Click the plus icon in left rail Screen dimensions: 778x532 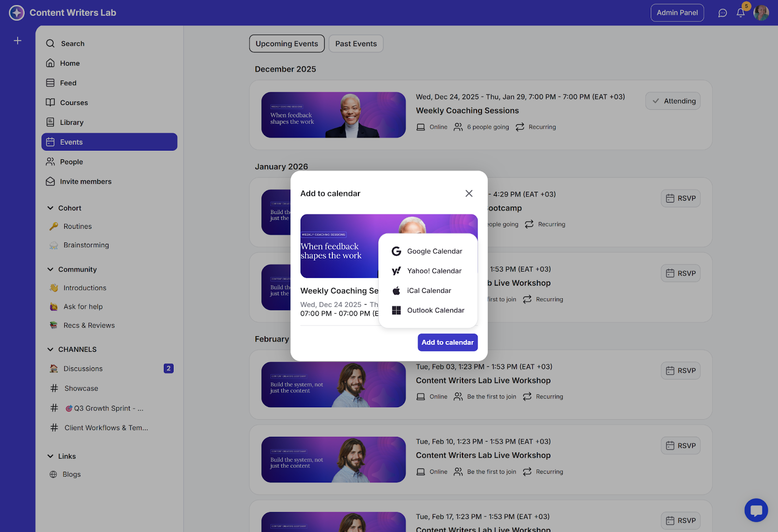(x=18, y=41)
